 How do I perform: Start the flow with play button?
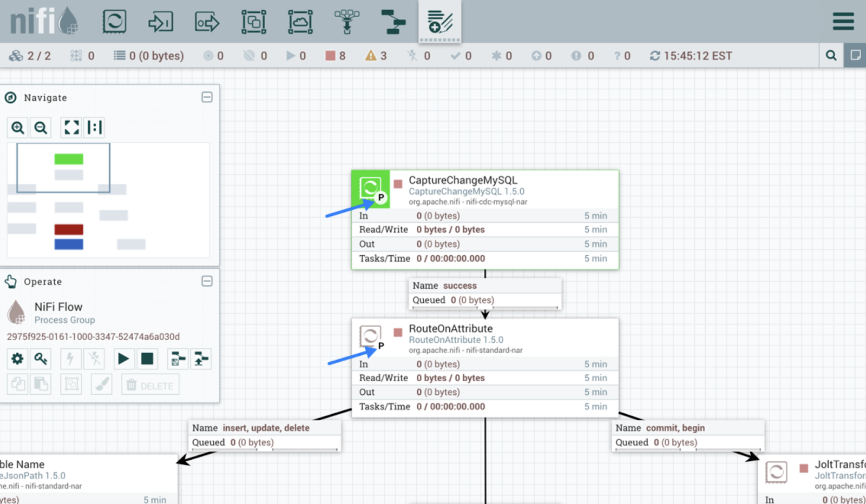pos(123,359)
